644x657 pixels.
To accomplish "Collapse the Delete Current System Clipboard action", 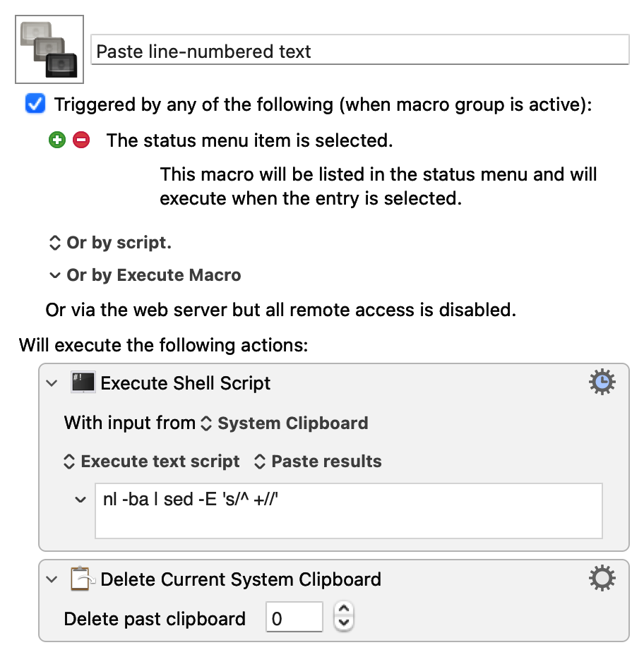I will click(51, 579).
